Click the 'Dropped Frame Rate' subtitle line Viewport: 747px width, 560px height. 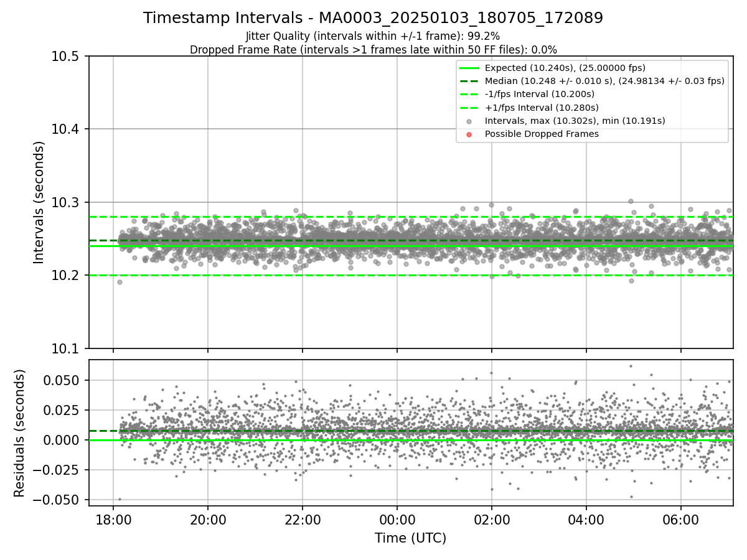(373, 50)
